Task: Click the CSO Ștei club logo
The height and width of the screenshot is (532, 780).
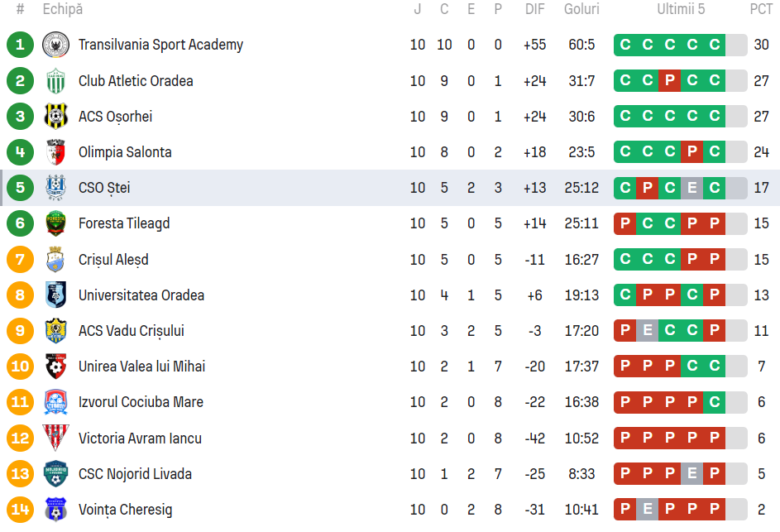Action: 55,188
